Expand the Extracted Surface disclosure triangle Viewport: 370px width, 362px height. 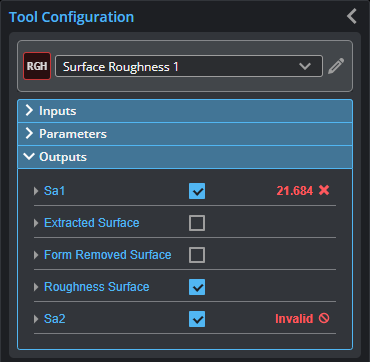coord(36,223)
